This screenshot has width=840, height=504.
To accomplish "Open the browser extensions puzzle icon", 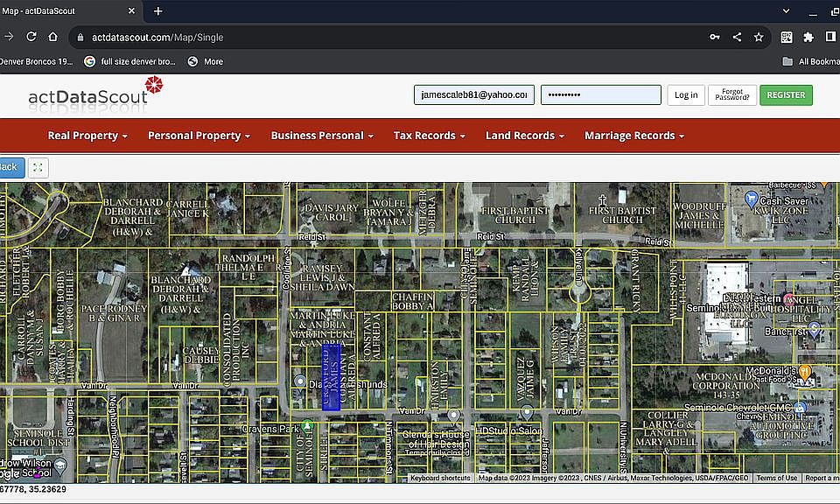I will click(808, 37).
